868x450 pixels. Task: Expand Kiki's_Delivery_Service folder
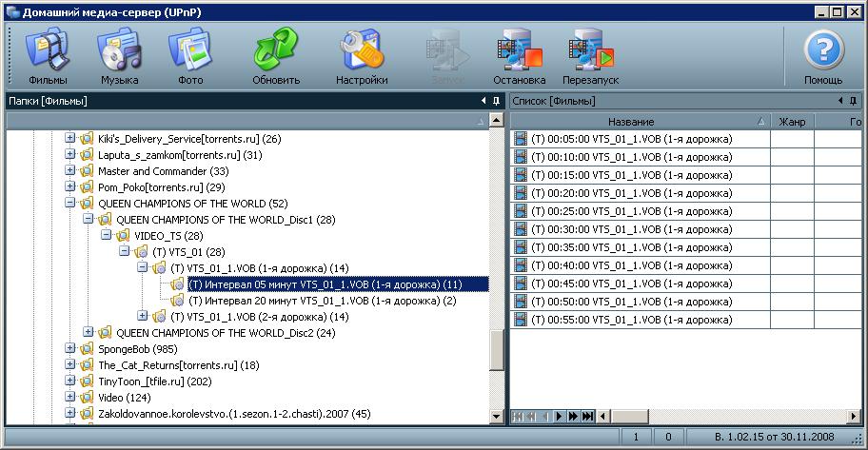[69, 138]
